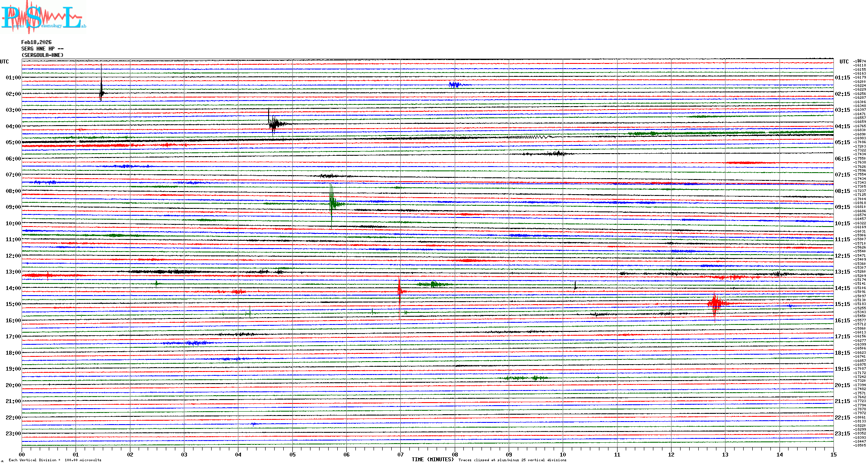Click minute 07 label on time axis

click(400, 454)
